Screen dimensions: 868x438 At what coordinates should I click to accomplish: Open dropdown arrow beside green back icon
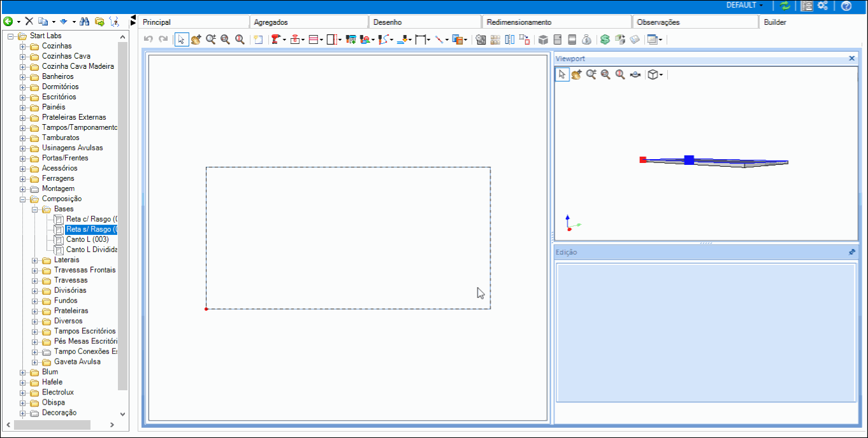coord(18,21)
